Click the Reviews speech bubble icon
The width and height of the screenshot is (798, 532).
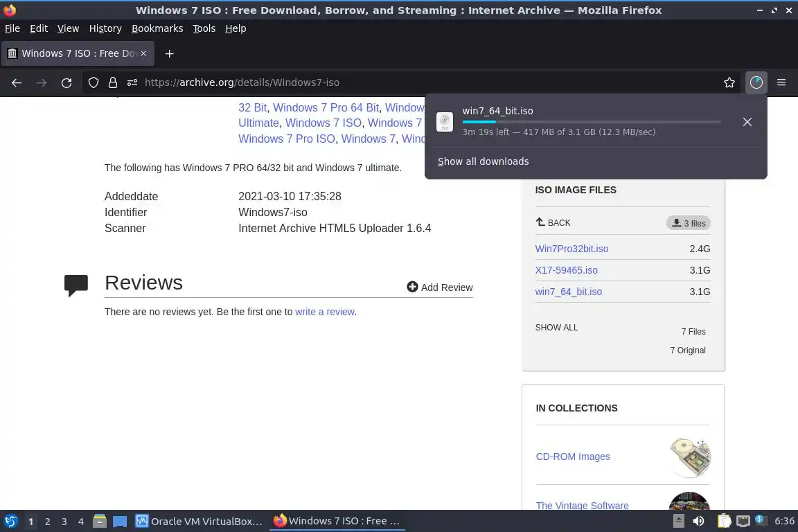tap(76, 285)
